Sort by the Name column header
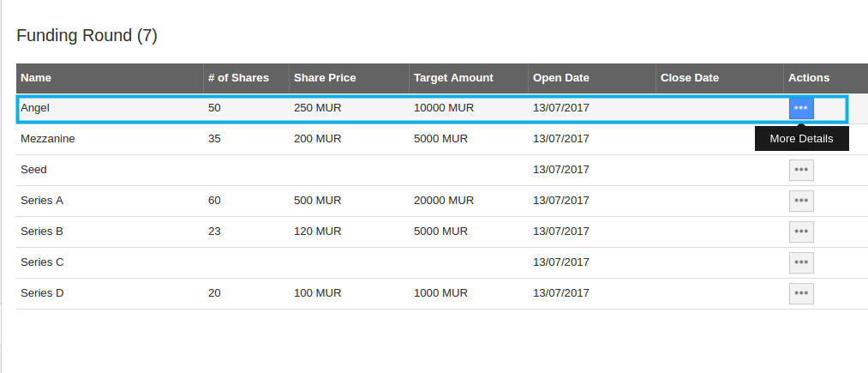 click(x=36, y=78)
